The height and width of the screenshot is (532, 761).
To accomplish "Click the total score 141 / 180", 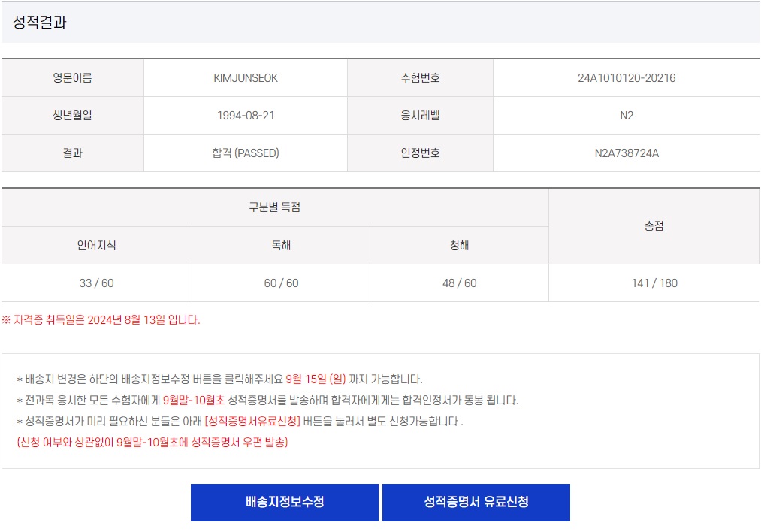I will tap(654, 283).
